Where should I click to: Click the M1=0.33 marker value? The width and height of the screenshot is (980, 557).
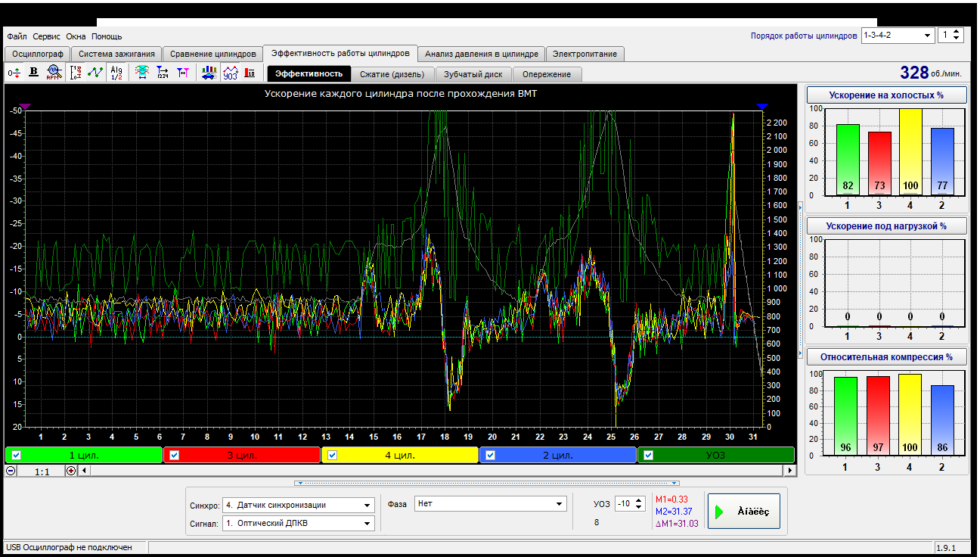pyautogui.click(x=672, y=499)
